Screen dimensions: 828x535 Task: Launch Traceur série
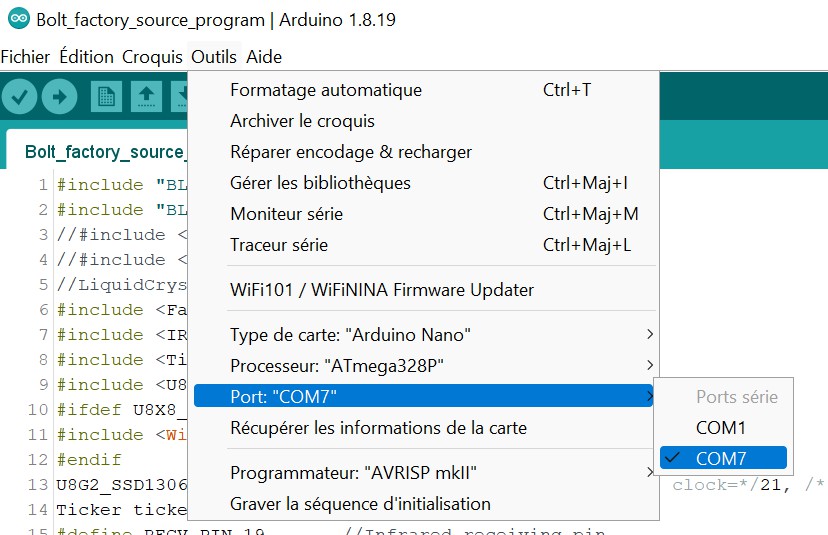point(424,245)
